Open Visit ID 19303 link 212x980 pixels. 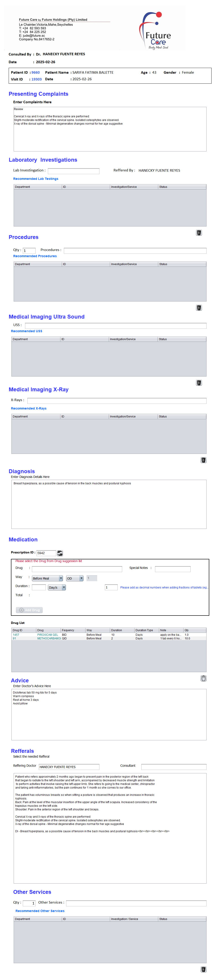[x=37, y=80]
